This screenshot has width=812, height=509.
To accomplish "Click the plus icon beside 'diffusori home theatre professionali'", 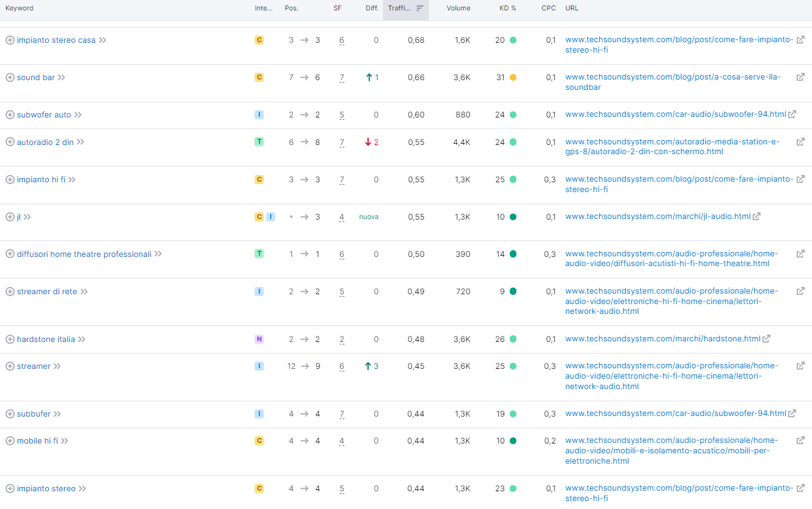I will [x=10, y=254].
